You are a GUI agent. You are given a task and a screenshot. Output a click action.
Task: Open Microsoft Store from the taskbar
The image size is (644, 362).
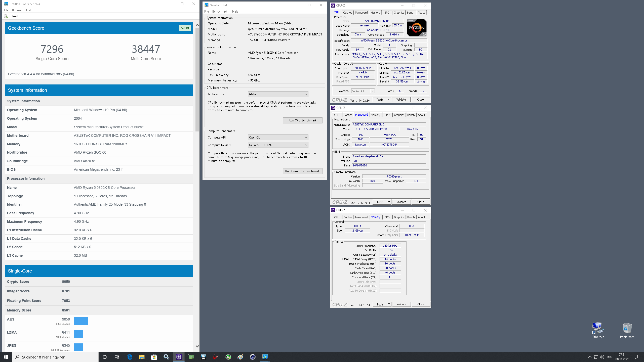point(154,357)
